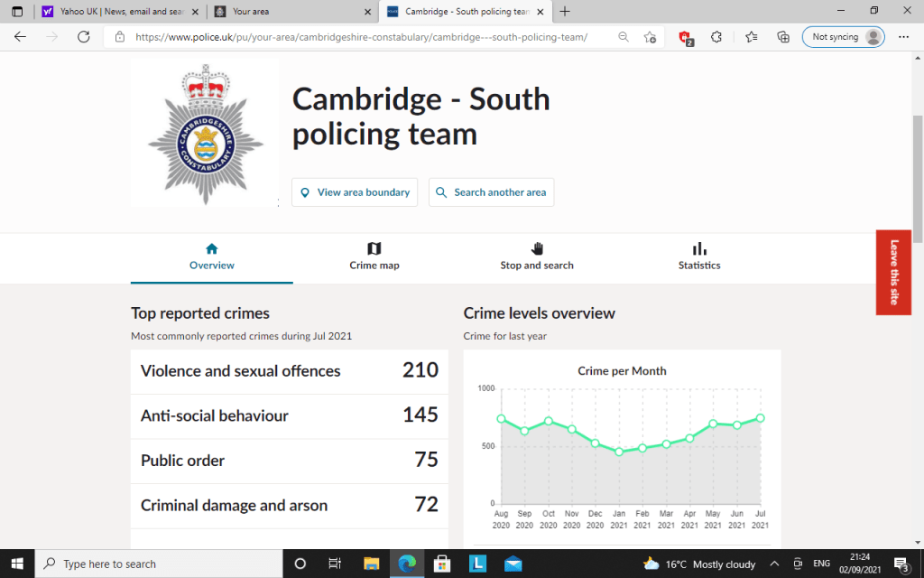Image resolution: width=924 pixels, height=578 pixels.
Task: Refresh the page with the reload icon
Action: [84, 37]
